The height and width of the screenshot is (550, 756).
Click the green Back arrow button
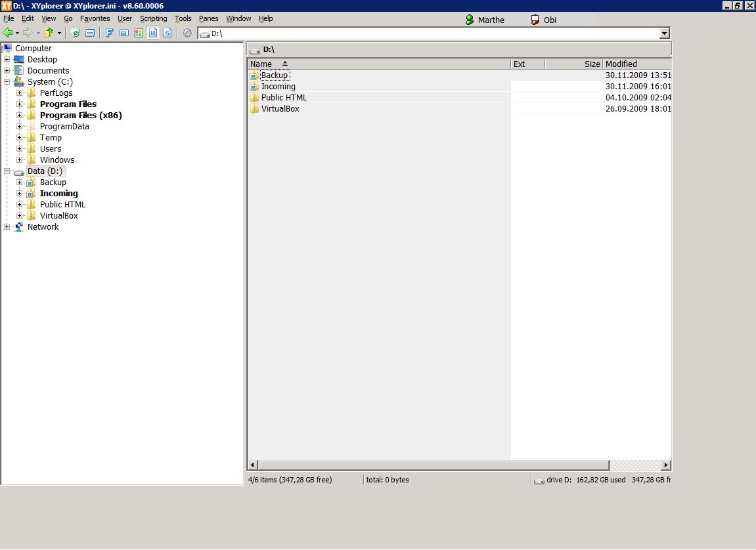coord(7,33)
